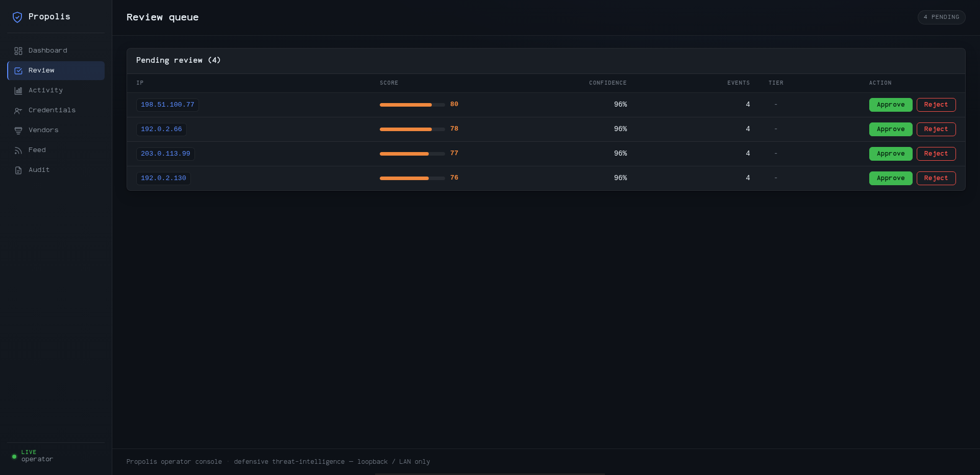Approve IP 192.0.2.130
Image resolution: width=980 pixels, height=475 pixels.
click(x=891, y=178)
